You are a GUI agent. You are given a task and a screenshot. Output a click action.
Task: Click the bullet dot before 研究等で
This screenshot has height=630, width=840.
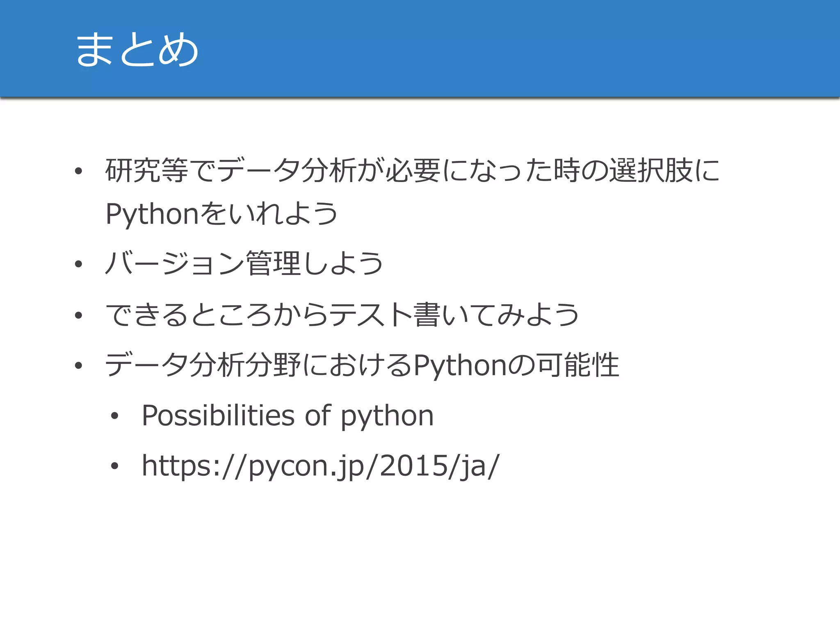pos(79,171)
